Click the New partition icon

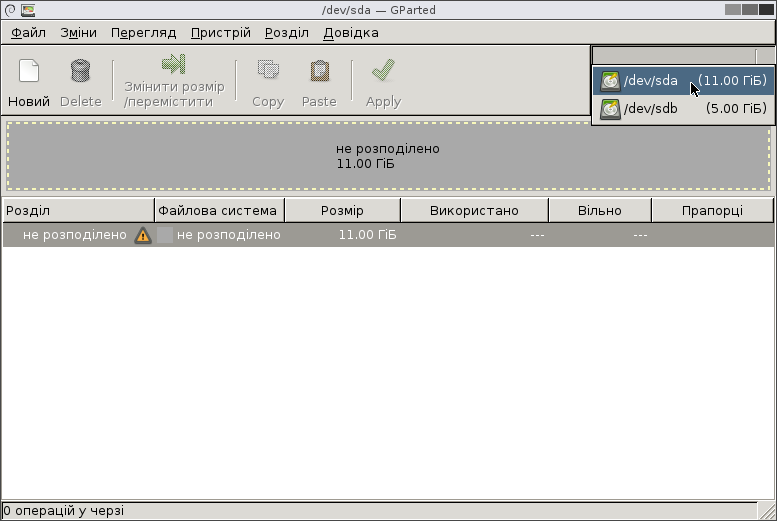click(29, 71)
